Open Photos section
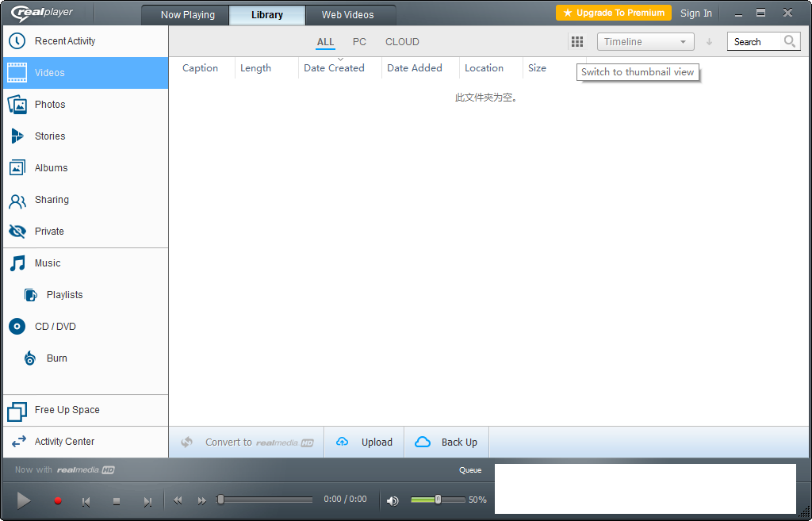The height and width of the screenshot is (521, 812). click(x=86, y=104)
